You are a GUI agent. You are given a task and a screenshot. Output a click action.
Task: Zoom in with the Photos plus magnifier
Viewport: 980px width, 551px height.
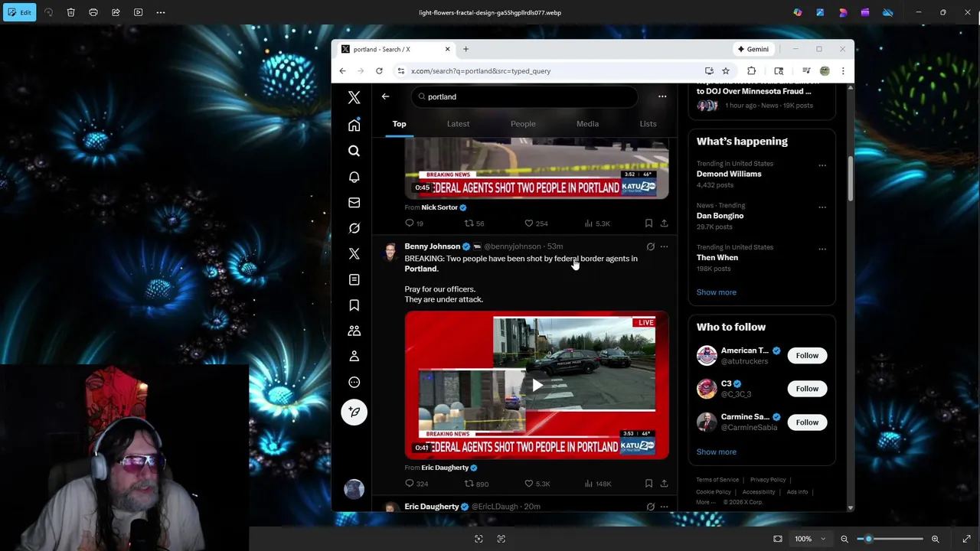(935, 539)
